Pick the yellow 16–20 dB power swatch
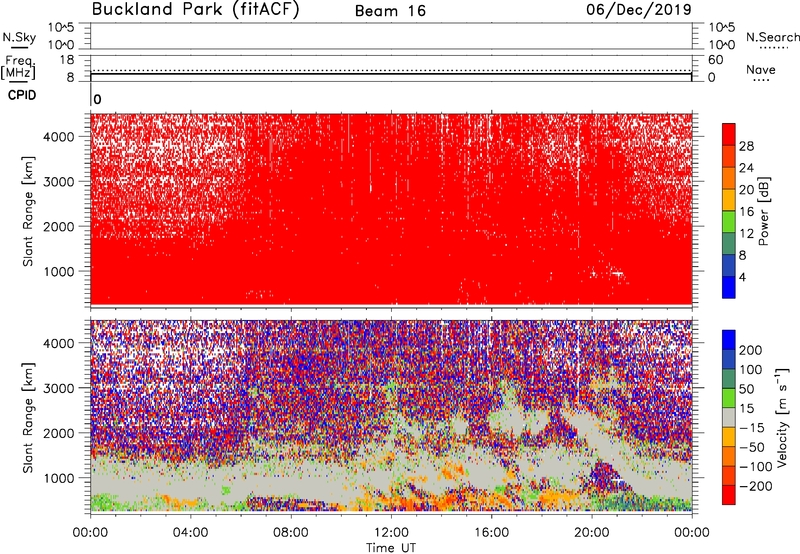Image resolution: width=800 pixels, height=554 pixels. [729, 200]
